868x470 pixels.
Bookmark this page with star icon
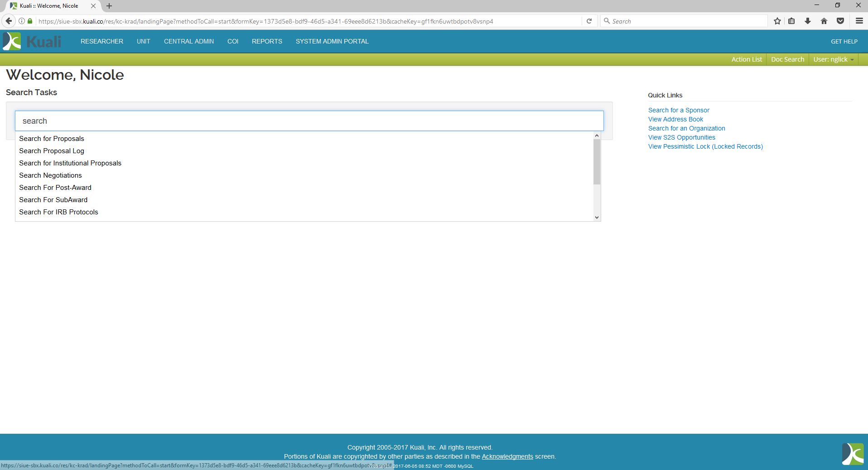point(777,21)
